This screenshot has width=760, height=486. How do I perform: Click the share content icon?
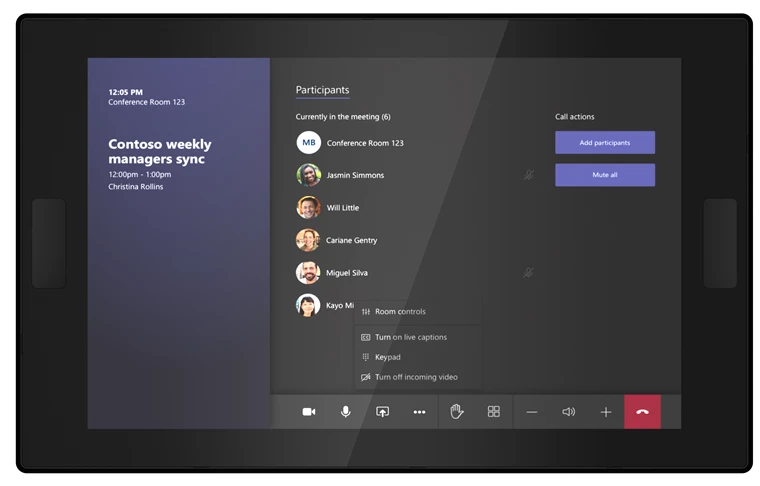[382, 412]
